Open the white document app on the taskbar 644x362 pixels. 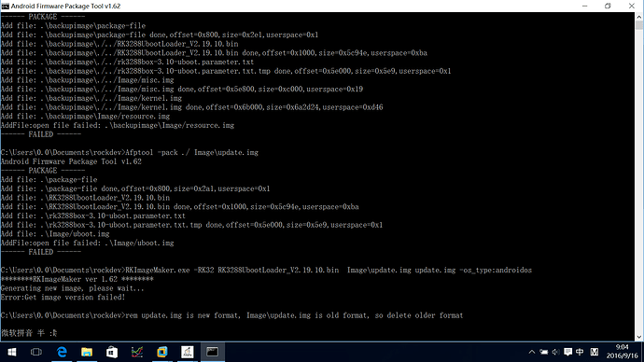point(188,352)
